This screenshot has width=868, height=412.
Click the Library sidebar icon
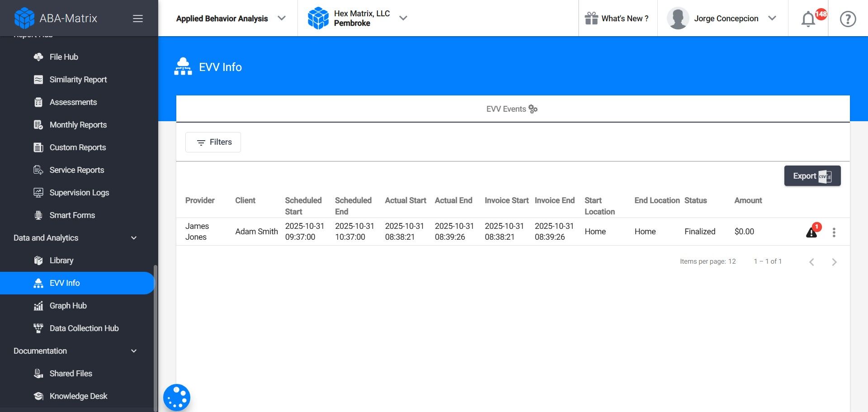coord(38,260)
